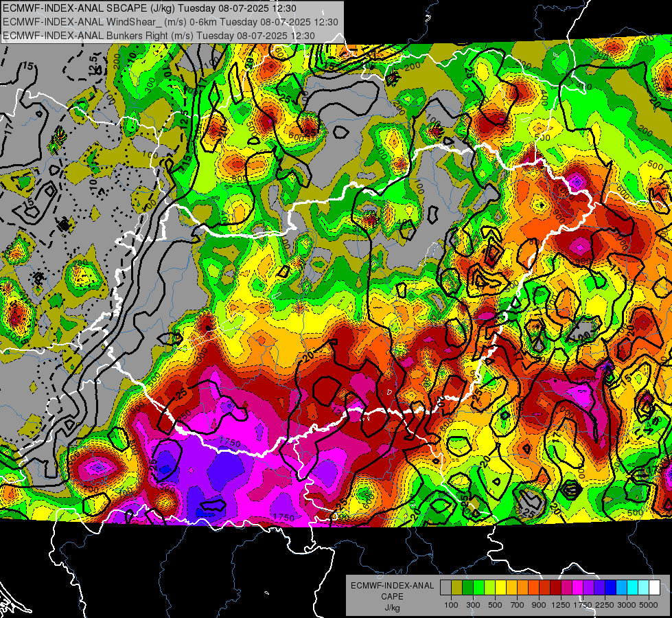This screenshot has height=618, width=672.
Task: Click the purple legend swatch after 1750
Action: pyautogui.click(x=589, y=588)
